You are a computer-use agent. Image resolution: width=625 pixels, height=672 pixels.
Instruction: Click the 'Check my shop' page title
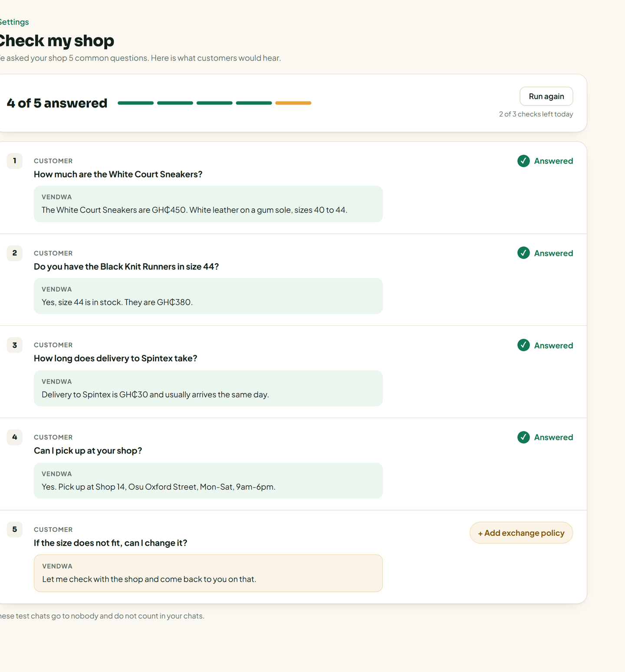tap(56, 41)
